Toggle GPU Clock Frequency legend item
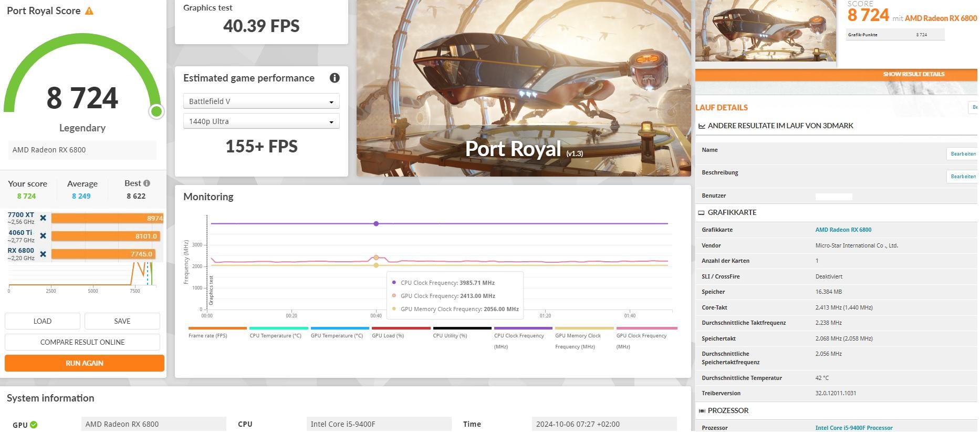This screenshot has width=980, height=432. click(x=647, y=338)
